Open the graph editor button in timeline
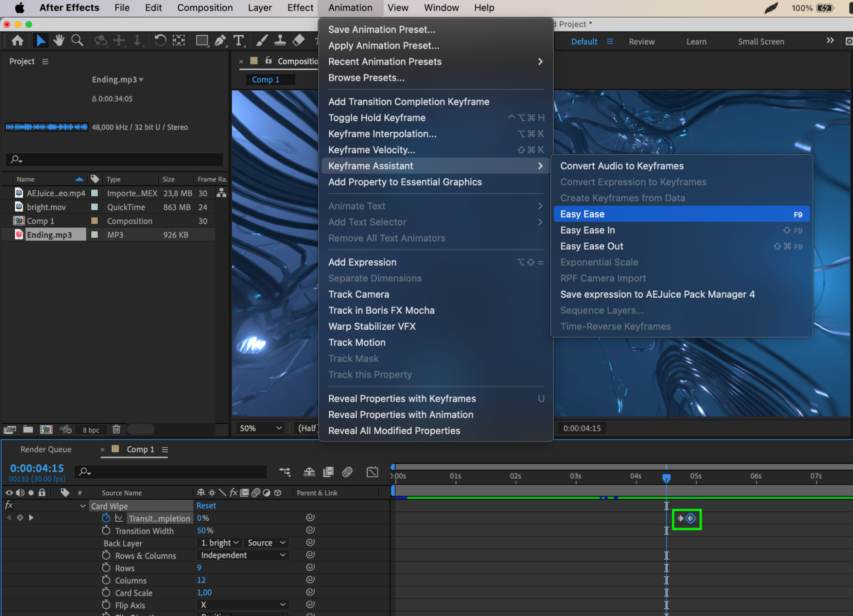The image size is (853, 616). (x=372, y=472)
